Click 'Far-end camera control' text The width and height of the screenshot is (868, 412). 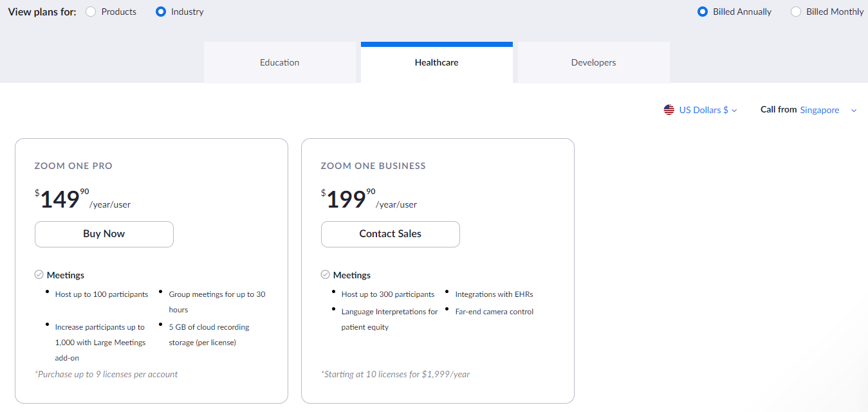(494, 312)
